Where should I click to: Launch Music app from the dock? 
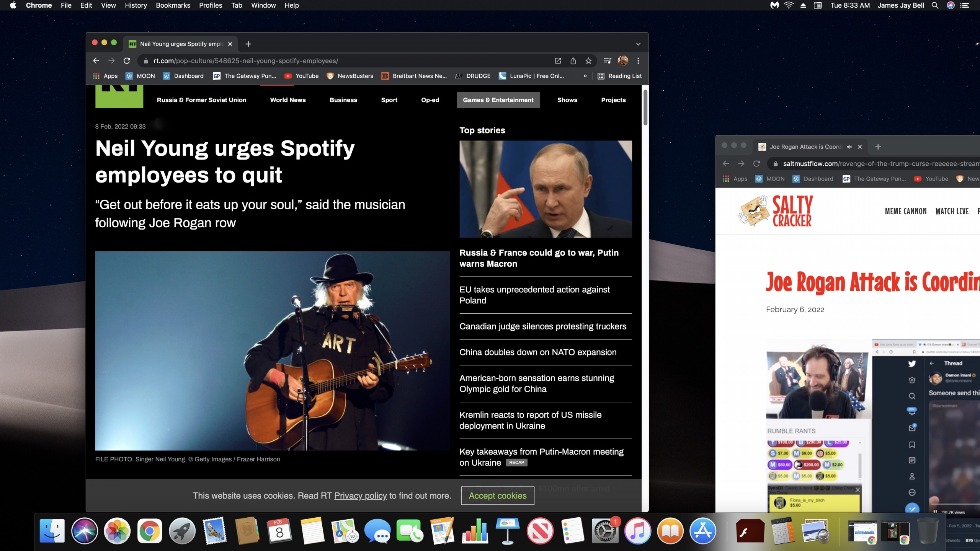(637, 531)
